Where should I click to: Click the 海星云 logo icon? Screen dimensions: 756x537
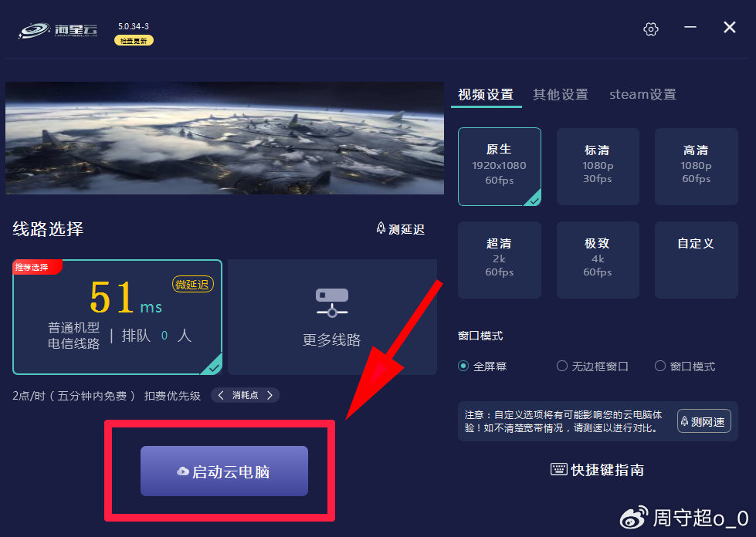[x=34, y=30]
